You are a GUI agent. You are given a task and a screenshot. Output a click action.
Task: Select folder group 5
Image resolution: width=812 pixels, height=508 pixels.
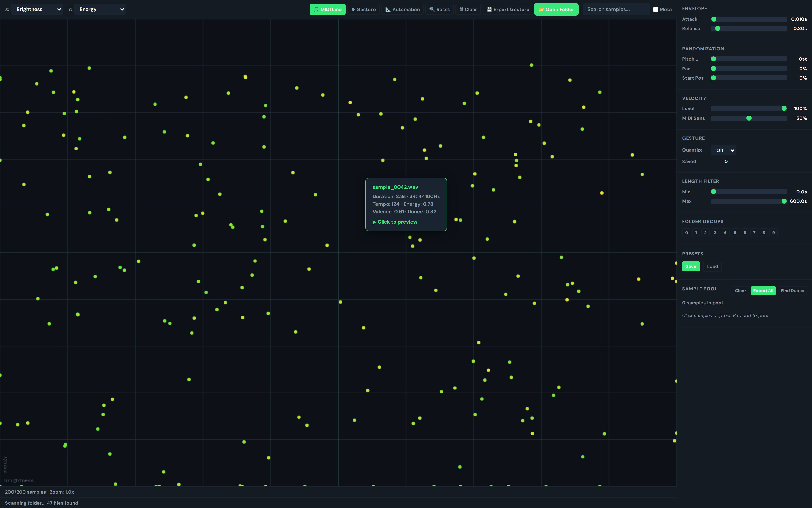click(x=735, y=232)
